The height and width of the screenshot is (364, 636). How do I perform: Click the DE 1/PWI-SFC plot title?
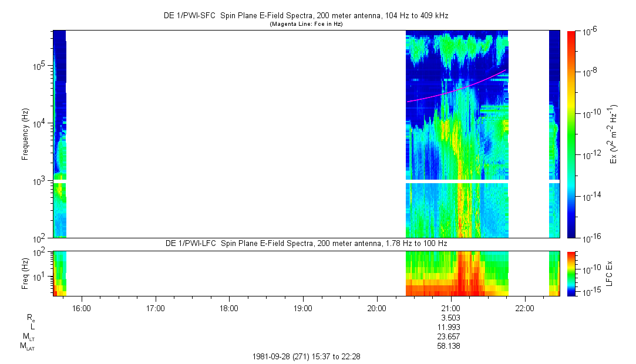(x=306, y=16)
